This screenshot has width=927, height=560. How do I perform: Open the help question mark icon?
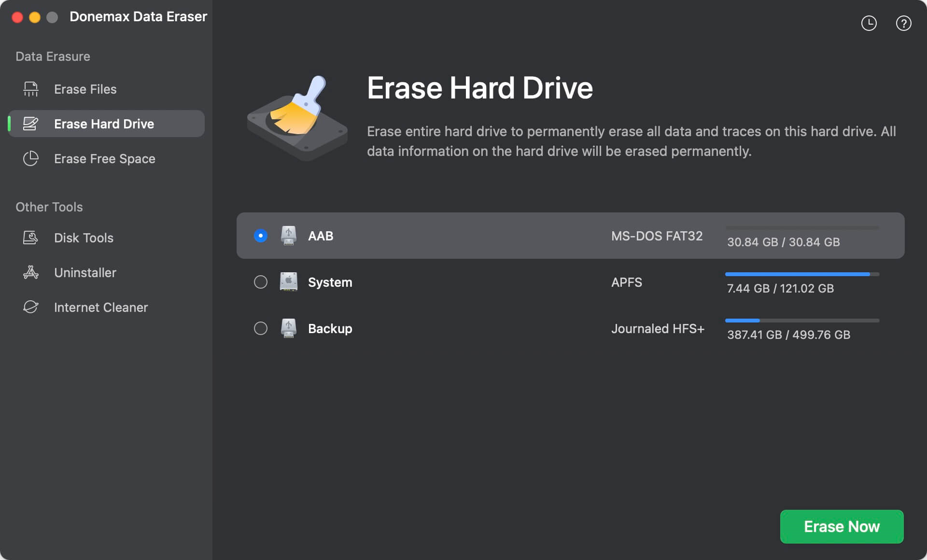903,23
